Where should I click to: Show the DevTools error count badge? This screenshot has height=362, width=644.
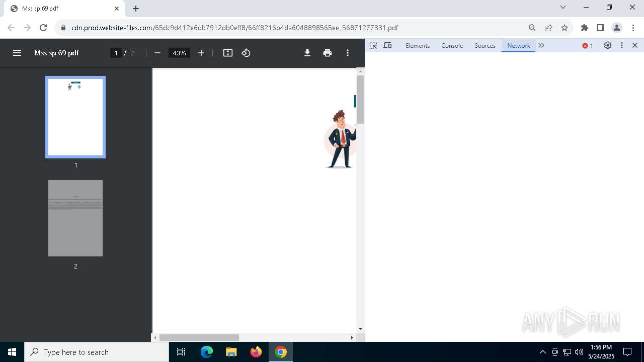588,46
